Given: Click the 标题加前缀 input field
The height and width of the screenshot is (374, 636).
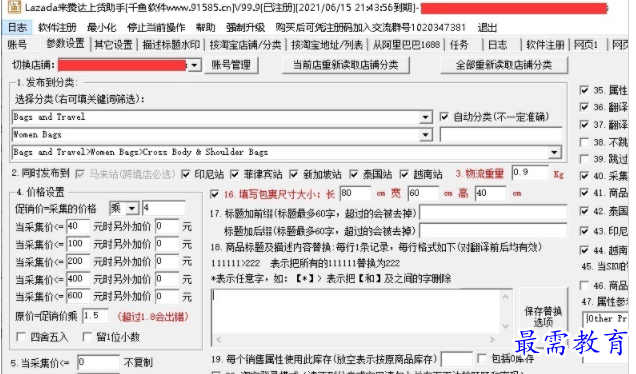Looking at the screenshot, I should (x=493, y=212).
